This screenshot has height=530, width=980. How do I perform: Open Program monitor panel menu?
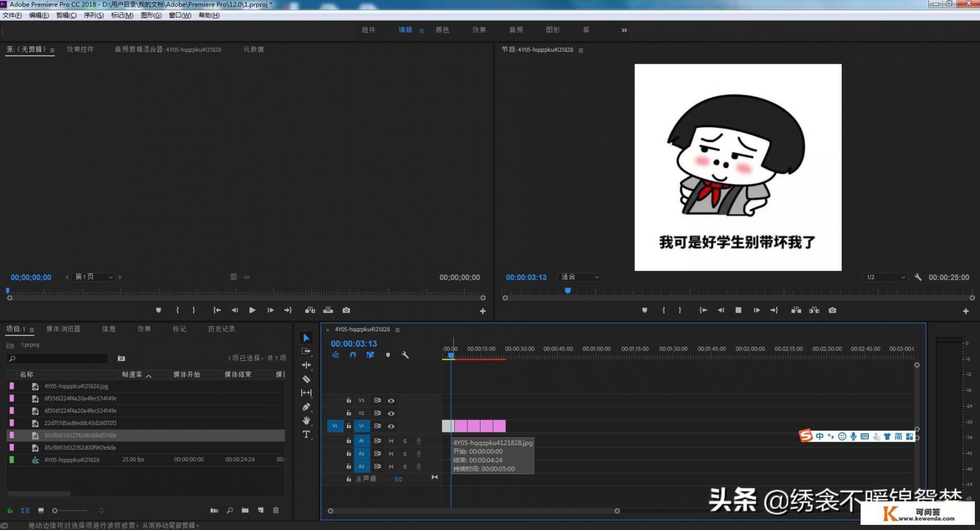click(581, 50)
